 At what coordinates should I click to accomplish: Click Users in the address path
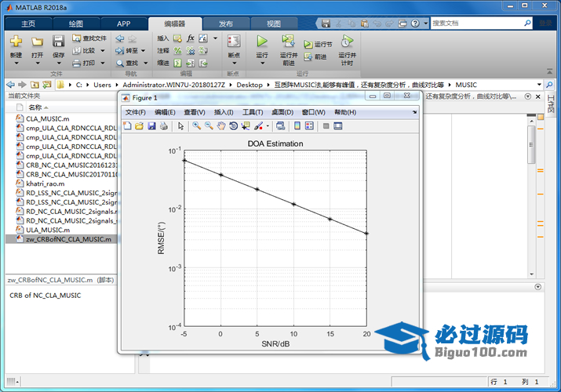[102, 85]
